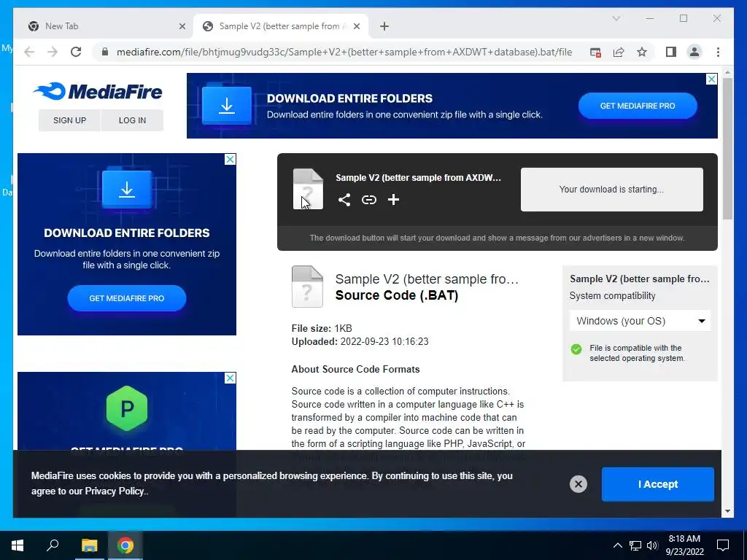This screenshot has height=560, width=747.
Task: Open blocked pop-ups indicator in address bar
Action: pos(595,52)
